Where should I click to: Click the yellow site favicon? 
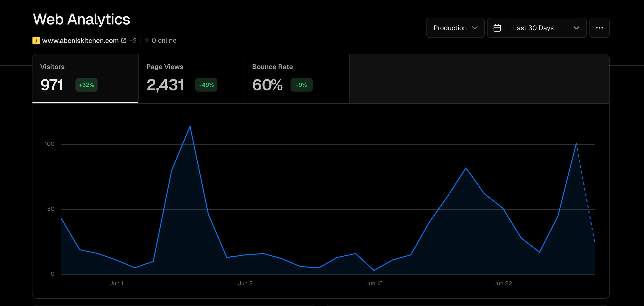click(36, 40)
